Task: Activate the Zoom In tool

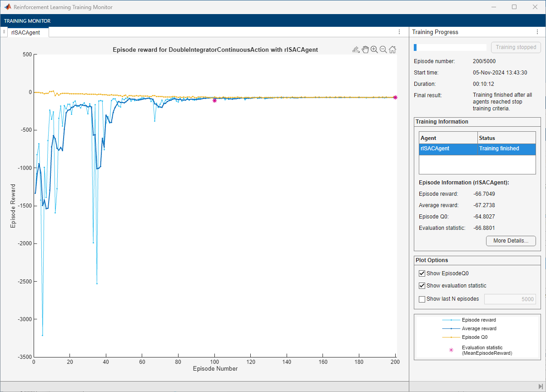Action: (374, 50)
